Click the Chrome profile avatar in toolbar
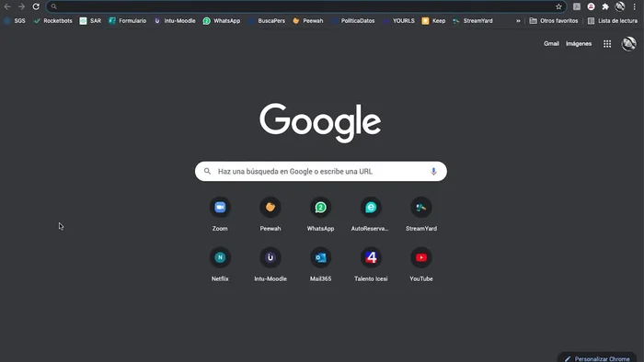The image size is (644, 362). [620, 6]
